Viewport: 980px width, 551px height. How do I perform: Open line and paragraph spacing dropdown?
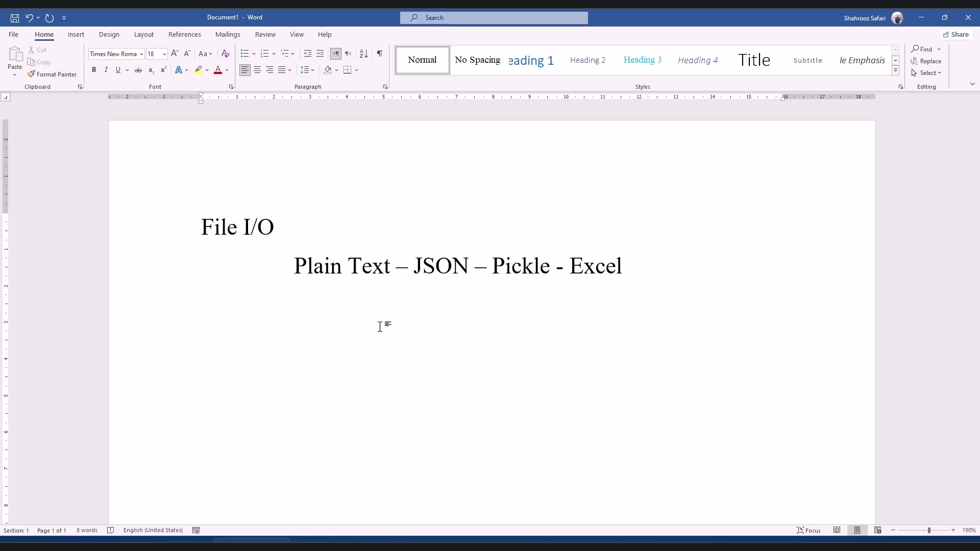click(x=307, y=70)
